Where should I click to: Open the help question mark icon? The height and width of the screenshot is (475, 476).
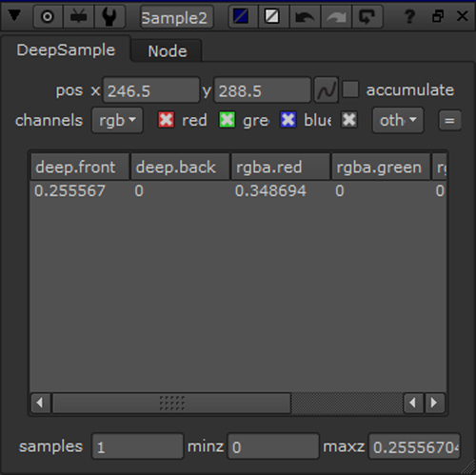coord(409,16)
